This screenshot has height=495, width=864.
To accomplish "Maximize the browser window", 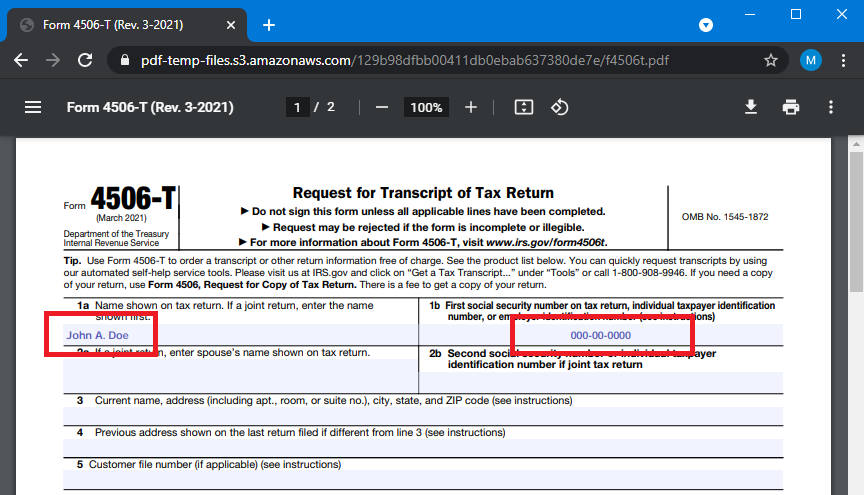I will [796, 14].
